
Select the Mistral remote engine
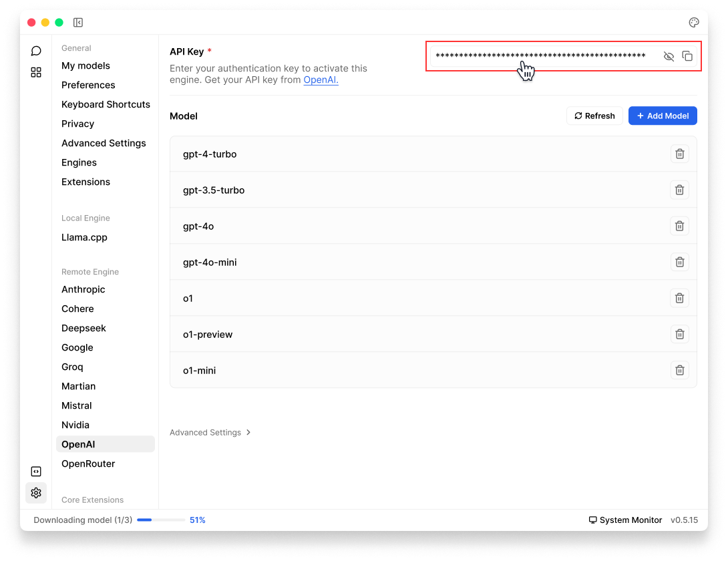click(77, 405)
